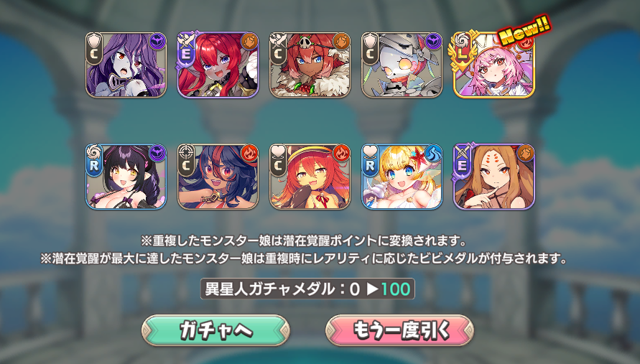Select the orange-haired girl with yellow headband card
Image resolution: width=640 pixels, height=364 pixels.
pyautogui.click(x=310, y=177)
